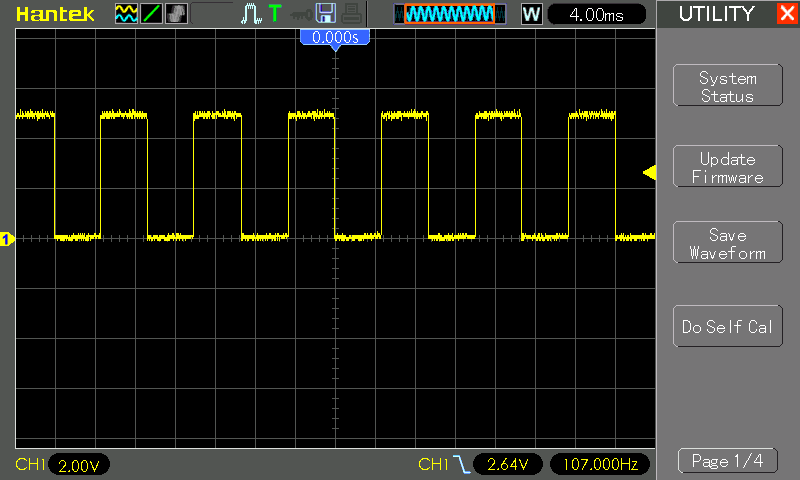Click the USB key icon
Viewport: 800px width, 480px height.
(299, 14)
